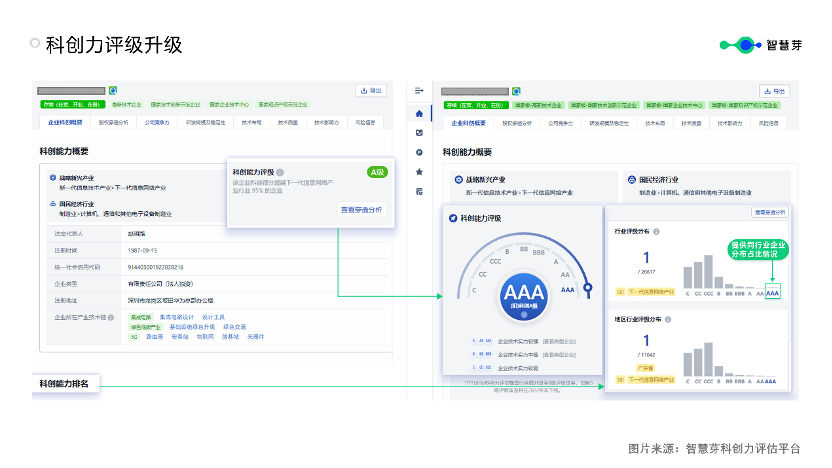Collapse the sidebar with the menu-fold icon
The height and width of the screenshot is (468, 832).
pyautogui.click(x=419, y=91)
